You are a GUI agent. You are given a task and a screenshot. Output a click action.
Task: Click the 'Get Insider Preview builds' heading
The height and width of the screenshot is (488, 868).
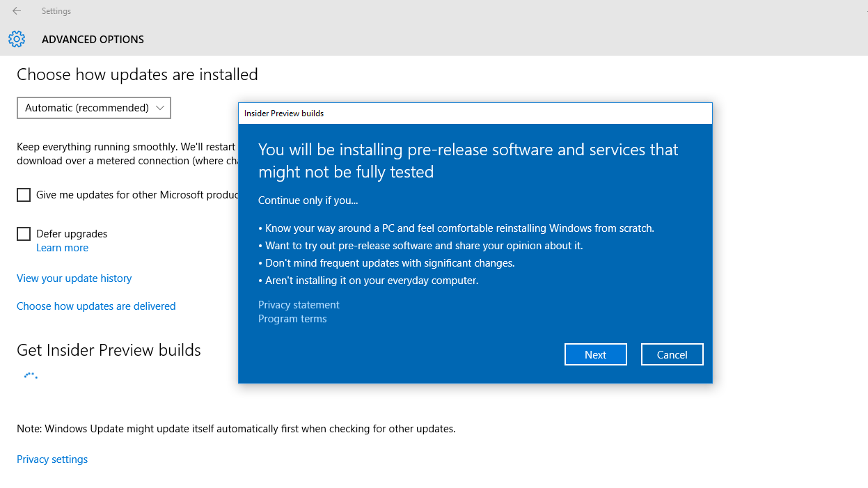click(x=109, y=349)
